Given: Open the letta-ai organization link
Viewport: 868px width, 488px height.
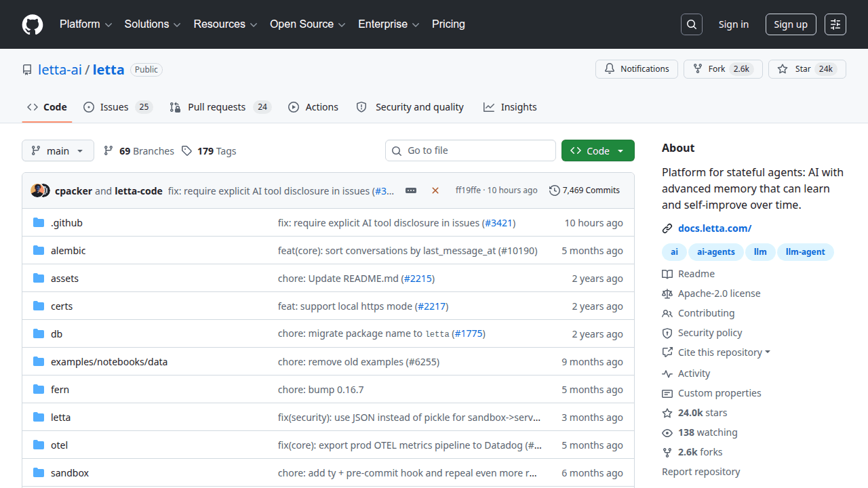Looking at the screenshot, I should [x=60, y=70].
